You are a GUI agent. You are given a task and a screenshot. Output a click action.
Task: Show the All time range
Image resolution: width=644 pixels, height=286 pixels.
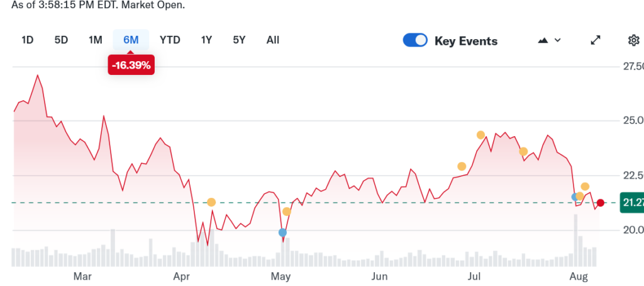[272, 40]
